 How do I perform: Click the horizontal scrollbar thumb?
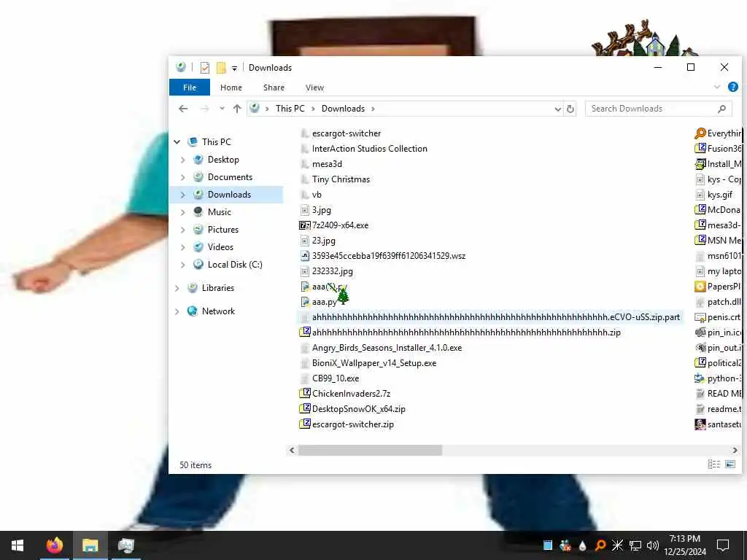[x=370, y=450]
